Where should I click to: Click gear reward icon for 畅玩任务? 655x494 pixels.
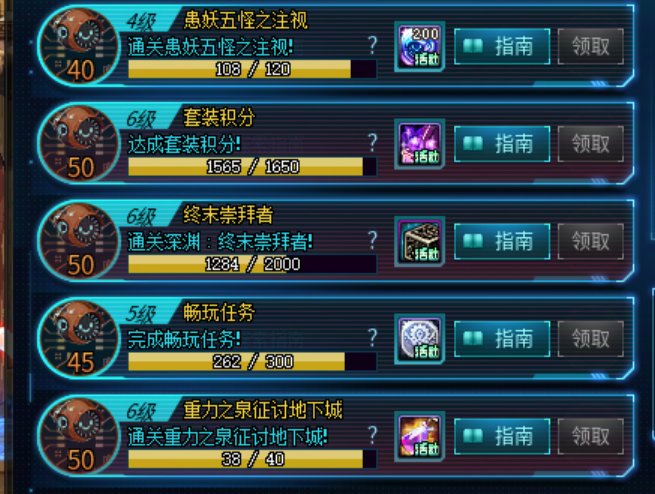(419, 339)
